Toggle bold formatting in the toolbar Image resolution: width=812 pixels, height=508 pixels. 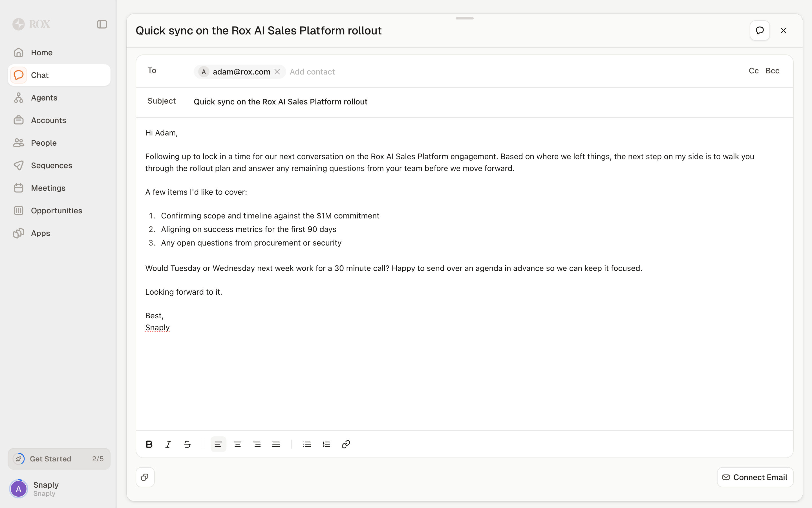tap(149, 444)
